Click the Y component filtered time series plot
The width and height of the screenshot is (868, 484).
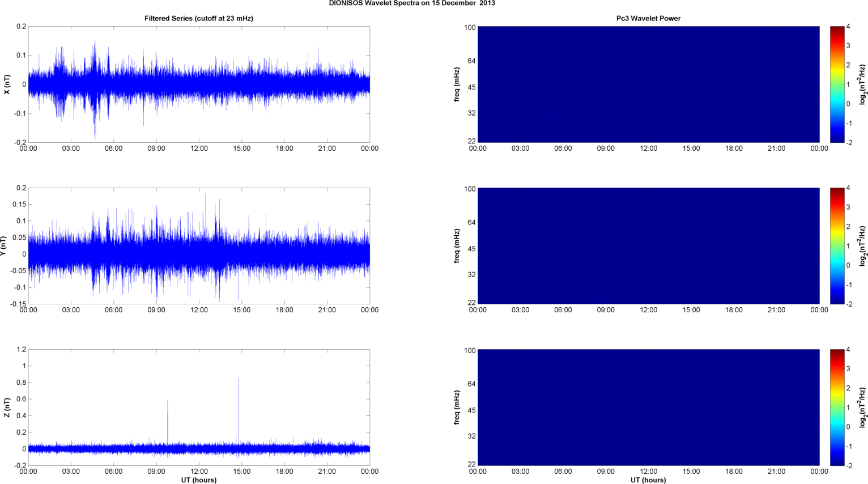click(x=199, y=246)
